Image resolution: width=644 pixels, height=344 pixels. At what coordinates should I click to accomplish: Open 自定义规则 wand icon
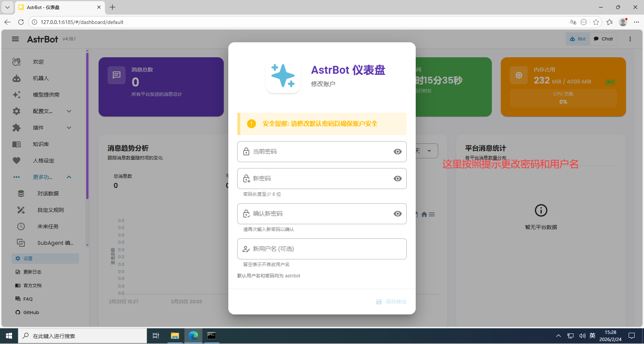point(21,210)
